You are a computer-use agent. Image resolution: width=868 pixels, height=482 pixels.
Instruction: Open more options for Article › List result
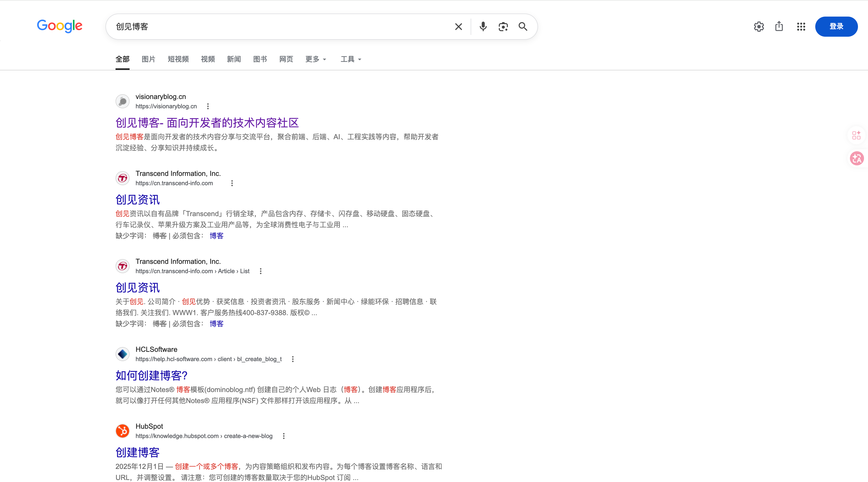(x=260, y=271)
